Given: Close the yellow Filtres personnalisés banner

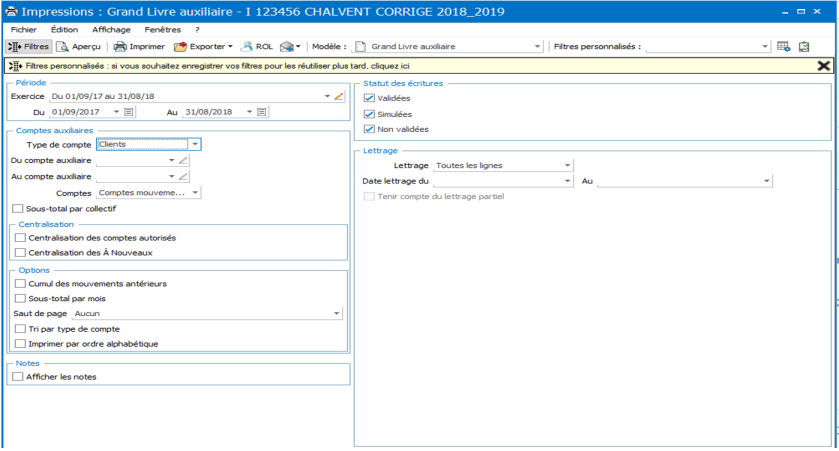Looking at the screenshot, I should [823, 66].
